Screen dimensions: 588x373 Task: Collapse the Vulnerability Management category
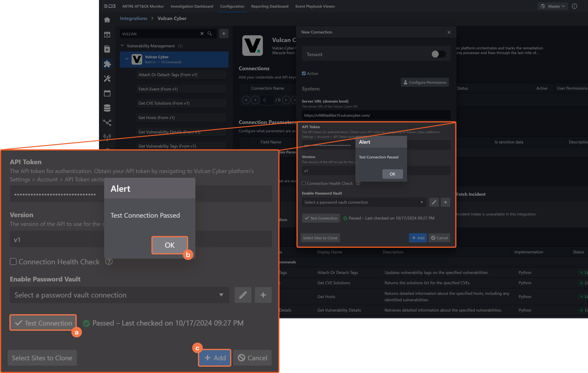[x=122, y=46]
